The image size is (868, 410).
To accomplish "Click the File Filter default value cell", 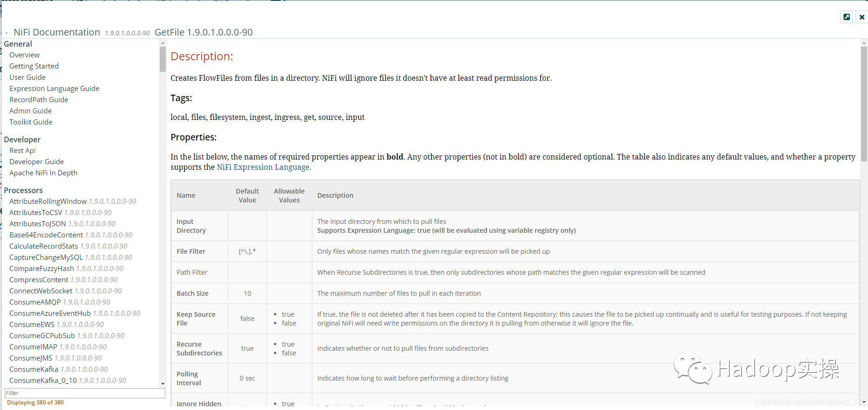I will tap(247, 251).
